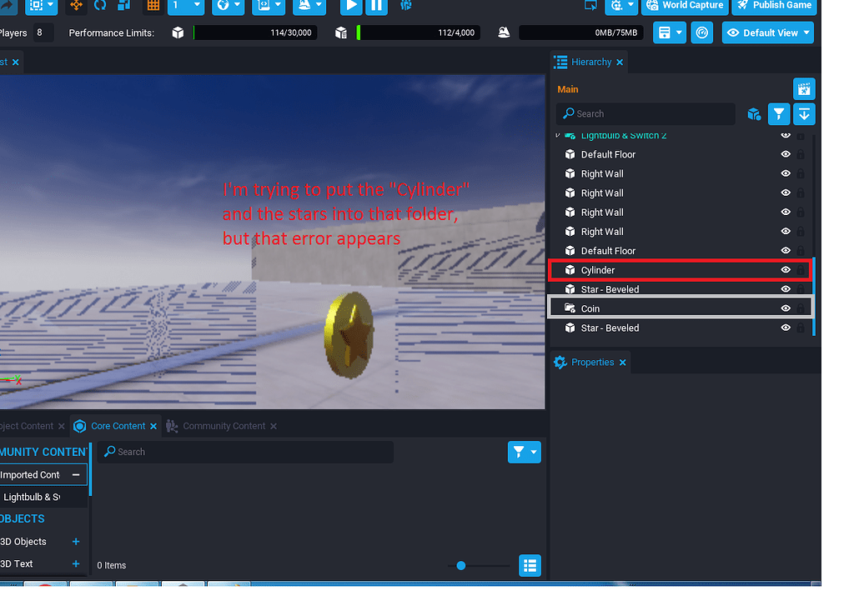Click the 0MB/75MB terrain memory bar

[581, 33]
